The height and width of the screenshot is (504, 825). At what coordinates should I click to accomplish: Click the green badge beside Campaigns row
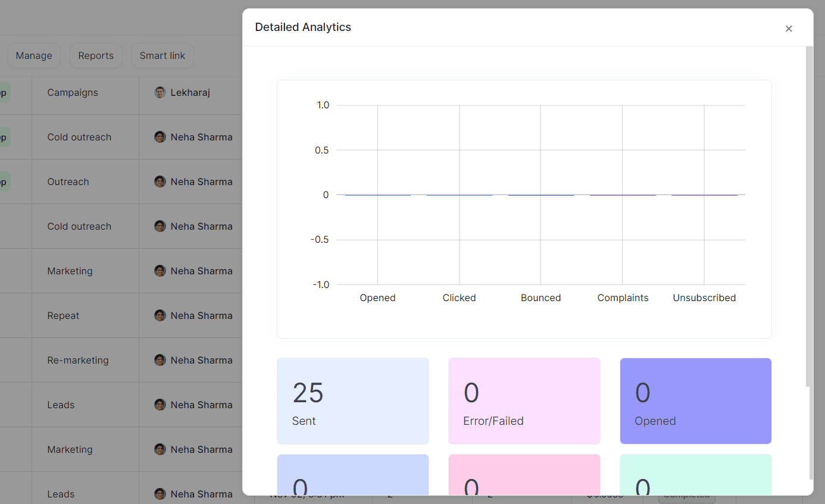4,92
